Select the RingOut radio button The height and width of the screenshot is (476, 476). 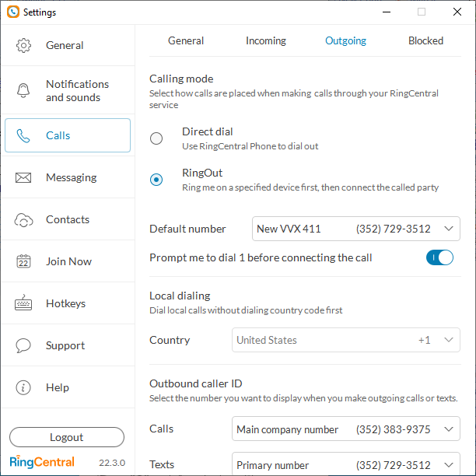156,180
